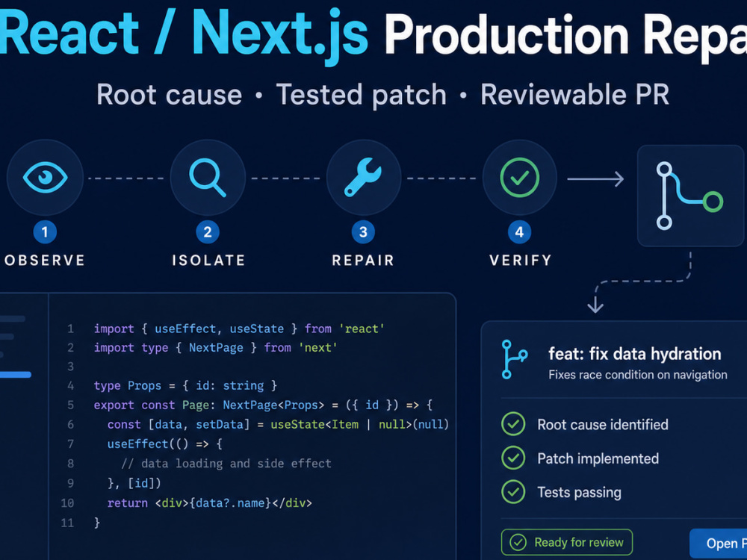Image resolution: width=747 pixels, height=560 pixels.
Task: Click the '// data loading and side effect' comment
Action: pyautogui.click(x=226, y=464)
